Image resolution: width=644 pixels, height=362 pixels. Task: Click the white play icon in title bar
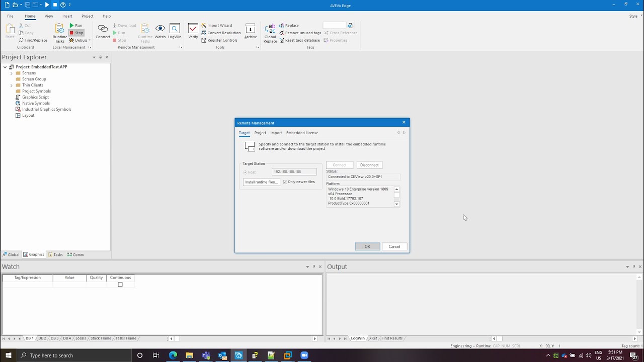(47, 5)
